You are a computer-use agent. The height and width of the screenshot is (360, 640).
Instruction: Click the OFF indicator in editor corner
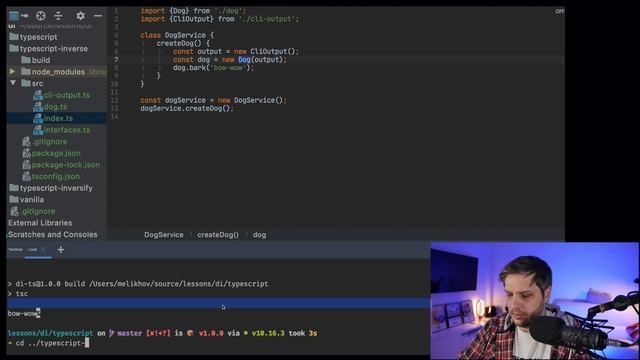(x=559, y=11)
